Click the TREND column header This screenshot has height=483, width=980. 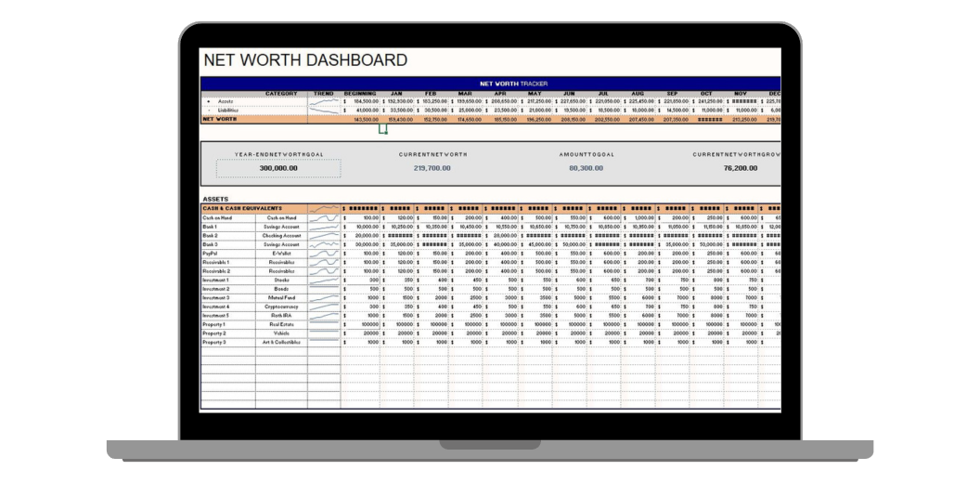[x=324, y=93]
